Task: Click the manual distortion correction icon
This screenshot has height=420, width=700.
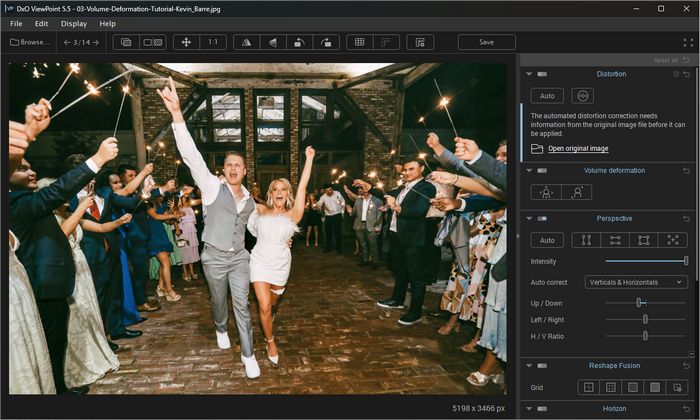Action: pos(581,96)
